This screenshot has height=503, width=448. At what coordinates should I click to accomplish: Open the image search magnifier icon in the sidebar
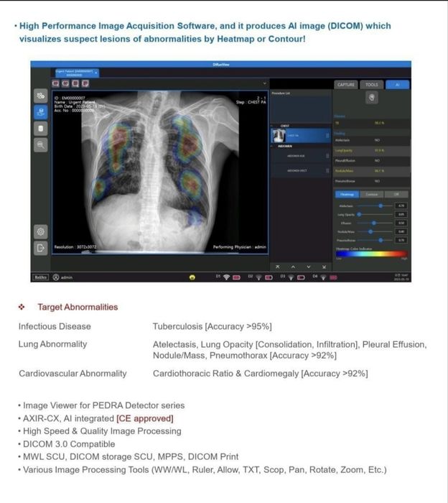[41, 145]
